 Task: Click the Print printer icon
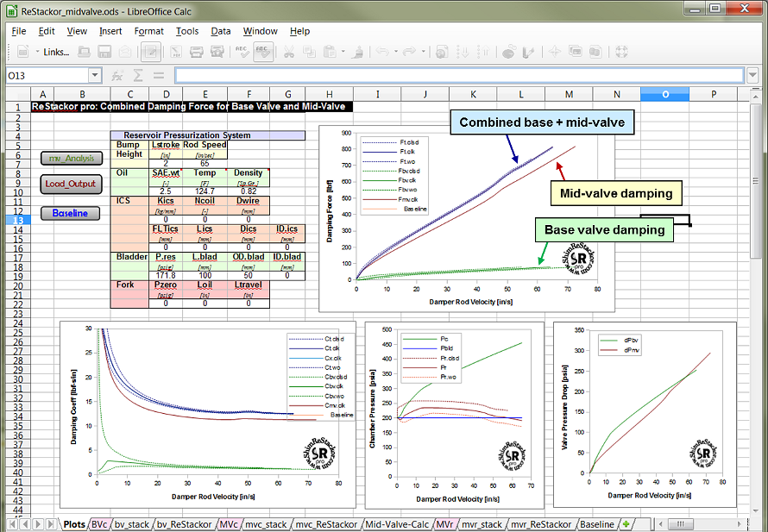click(x=197, y=52)
